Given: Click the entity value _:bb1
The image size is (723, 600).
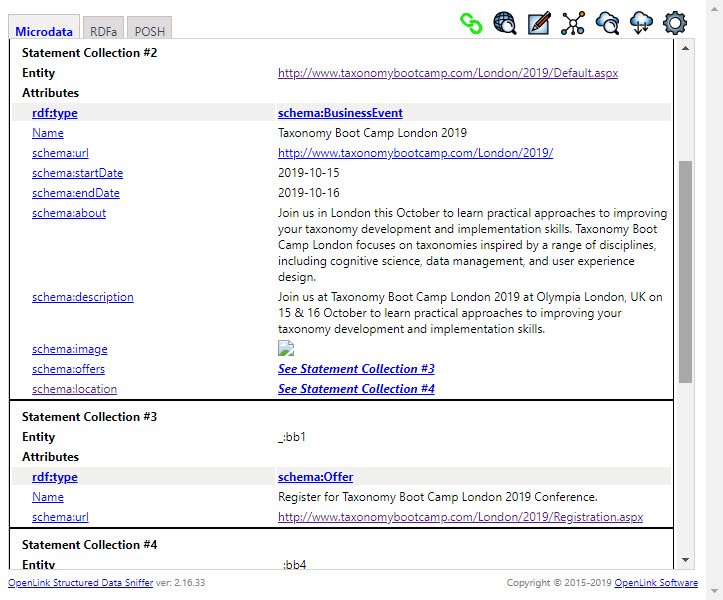Looking at the screenshot, I should (292, 437).
